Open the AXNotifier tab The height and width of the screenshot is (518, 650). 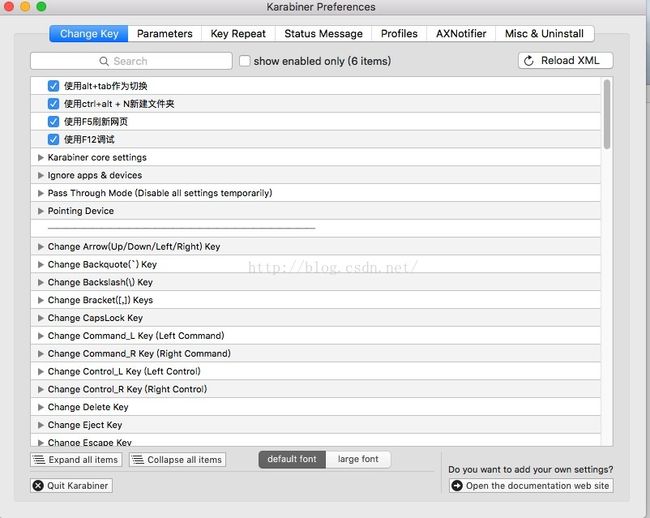click(461, 34)
